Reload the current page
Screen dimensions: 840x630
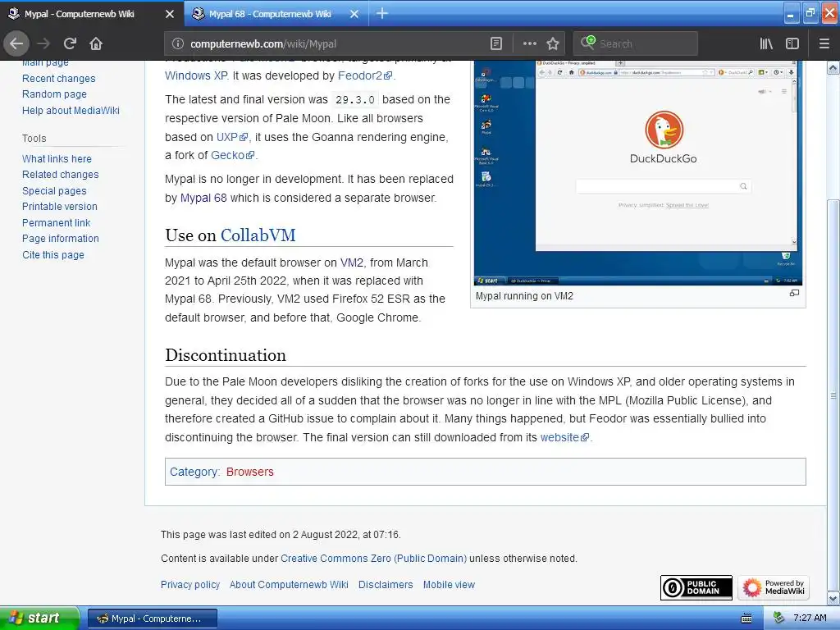click(71, 43)
